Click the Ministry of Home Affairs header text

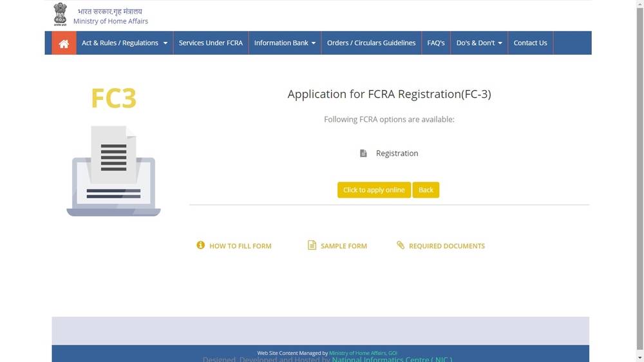[x=111, y=21]
